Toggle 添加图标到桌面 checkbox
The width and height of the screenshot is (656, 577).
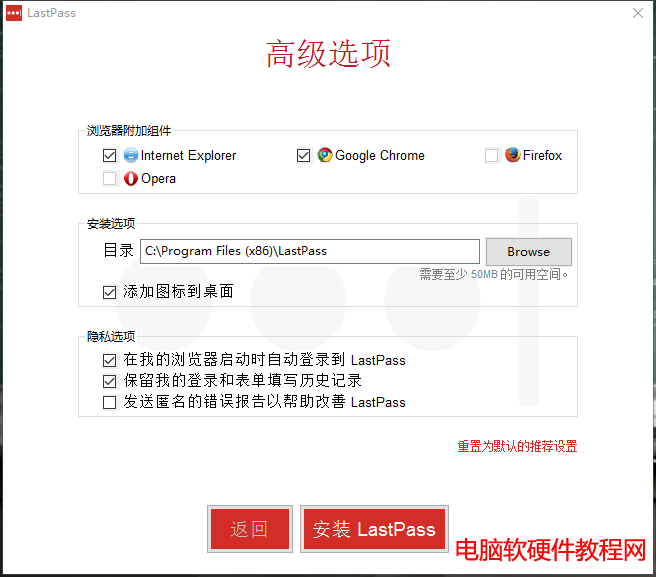pyautogui.click(x=110, y=292)
